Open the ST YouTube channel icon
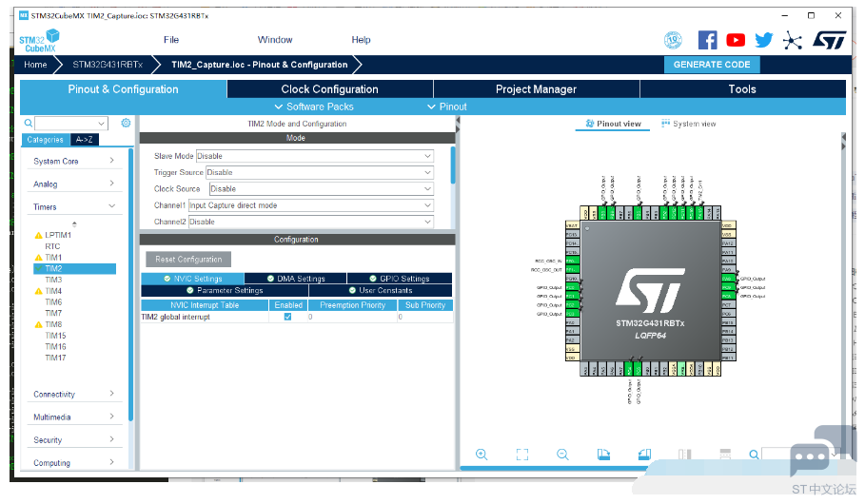 (x=736, y=40)
